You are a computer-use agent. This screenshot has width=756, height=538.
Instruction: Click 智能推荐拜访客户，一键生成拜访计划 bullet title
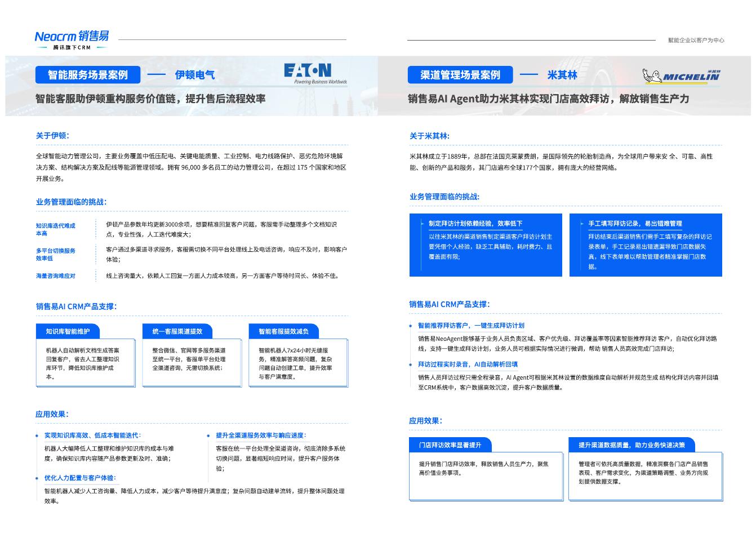click(471, 326)
